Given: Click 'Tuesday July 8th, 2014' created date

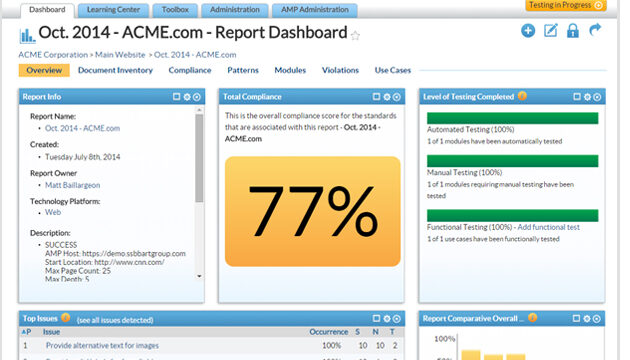Looking at the screenshot, I should tap(82, 157).
